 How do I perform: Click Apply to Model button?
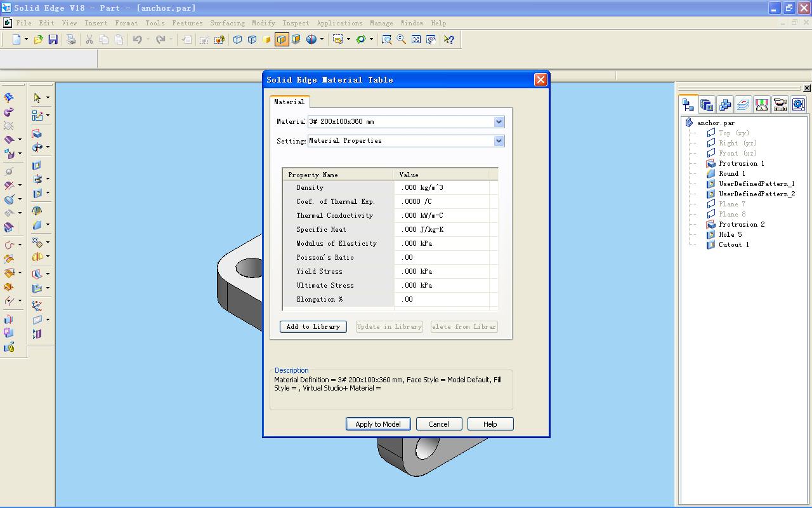point(378,424)
